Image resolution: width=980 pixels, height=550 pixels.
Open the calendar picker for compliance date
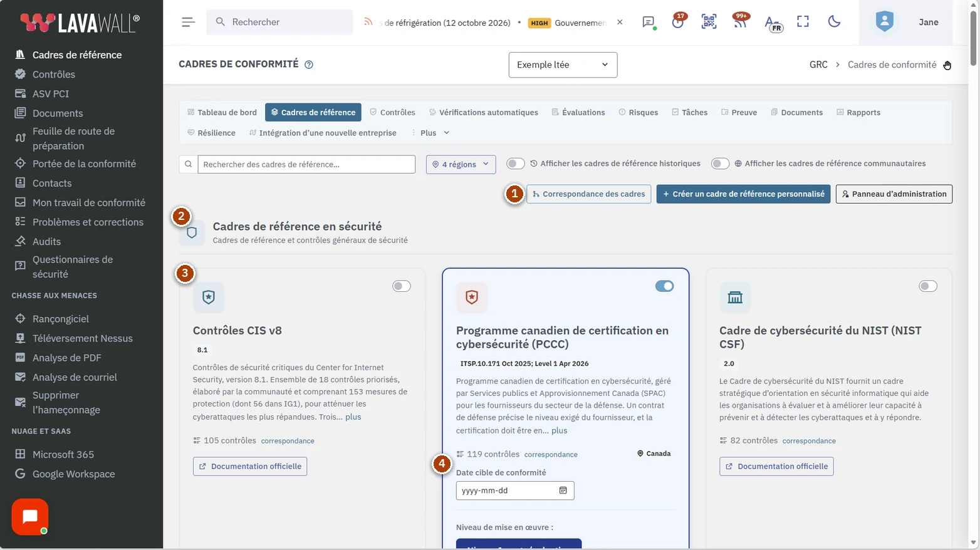(x=563, y=490)
